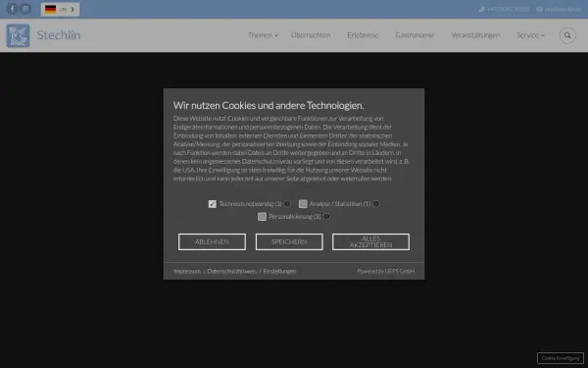The image size is (588, 368).
Task: Enable Analyse / Statistiken checkbox
Action: point(303,204)
